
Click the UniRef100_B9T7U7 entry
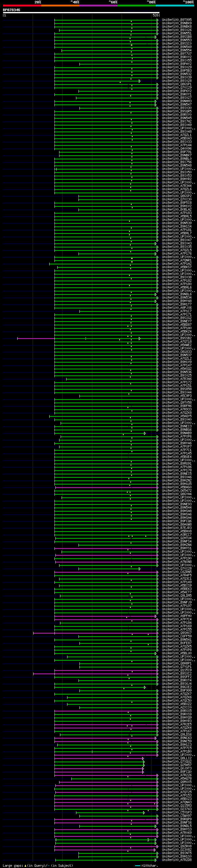[177, 54]
